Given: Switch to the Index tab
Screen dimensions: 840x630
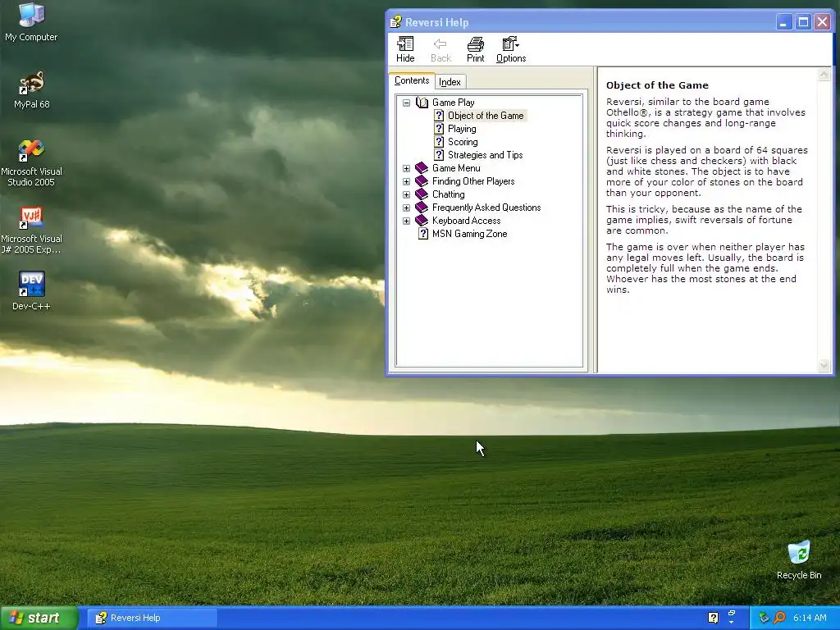Looking at the screenshot, I should tap(450, 82).
